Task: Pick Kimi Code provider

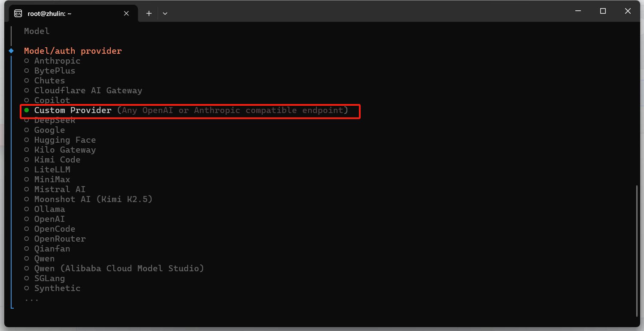Action: (x=52, y=160)
